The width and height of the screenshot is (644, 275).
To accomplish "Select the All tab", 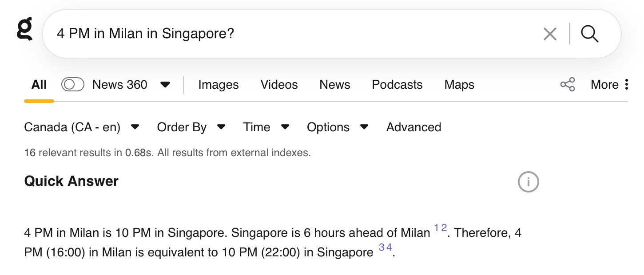I will pyautogui.click(x=39, y=85).
